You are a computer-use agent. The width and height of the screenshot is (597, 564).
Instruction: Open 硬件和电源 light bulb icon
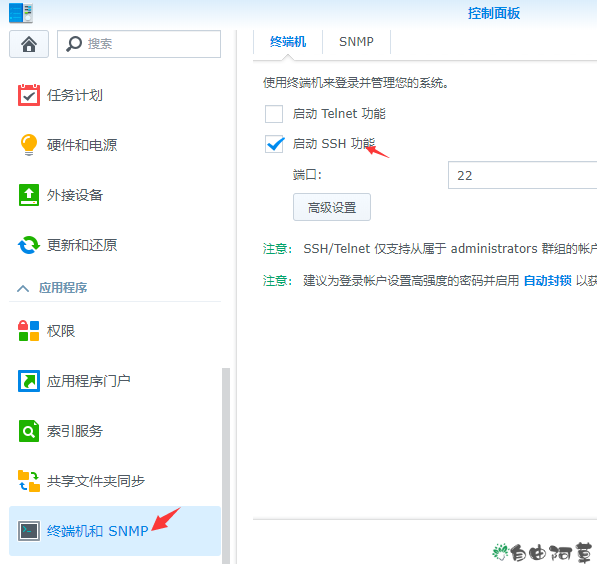click(x=29, y=145)
